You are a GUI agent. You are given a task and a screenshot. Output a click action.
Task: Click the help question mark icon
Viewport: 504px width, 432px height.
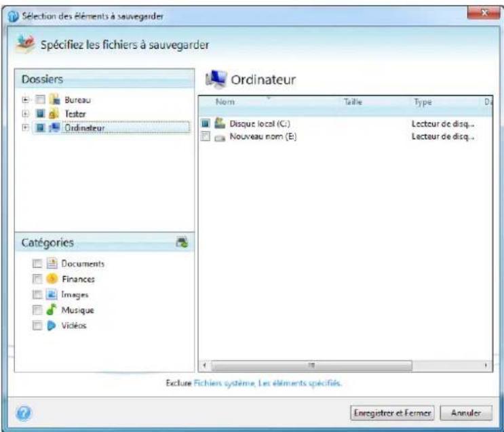coord(24,413)
